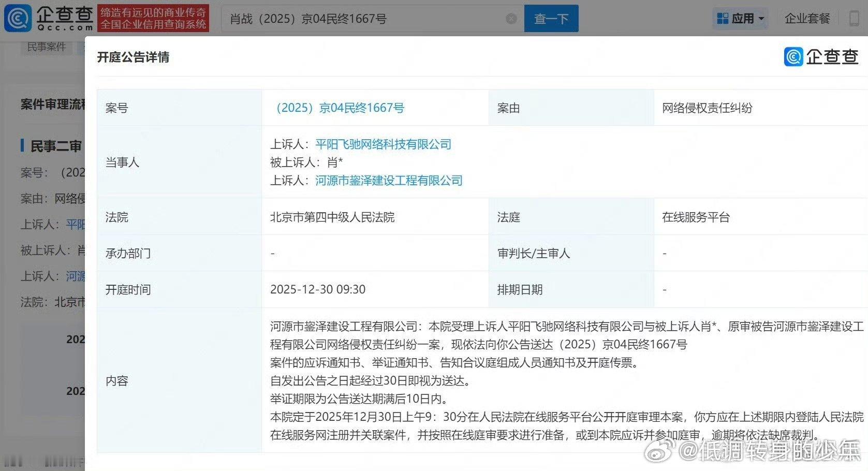Open the case number link （2025）京04民终1667号
This screenshot has height=471, width=868.
(x=340, y=108)
